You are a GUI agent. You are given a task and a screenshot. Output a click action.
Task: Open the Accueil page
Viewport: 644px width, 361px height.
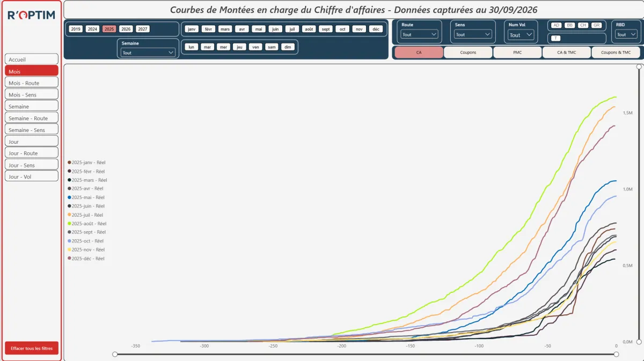31,59
